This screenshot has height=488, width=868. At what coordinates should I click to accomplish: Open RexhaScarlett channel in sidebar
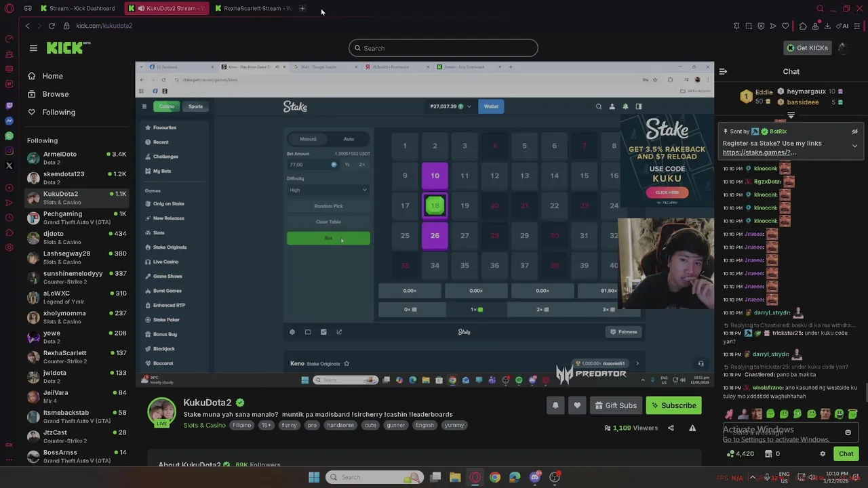(76, 357)
